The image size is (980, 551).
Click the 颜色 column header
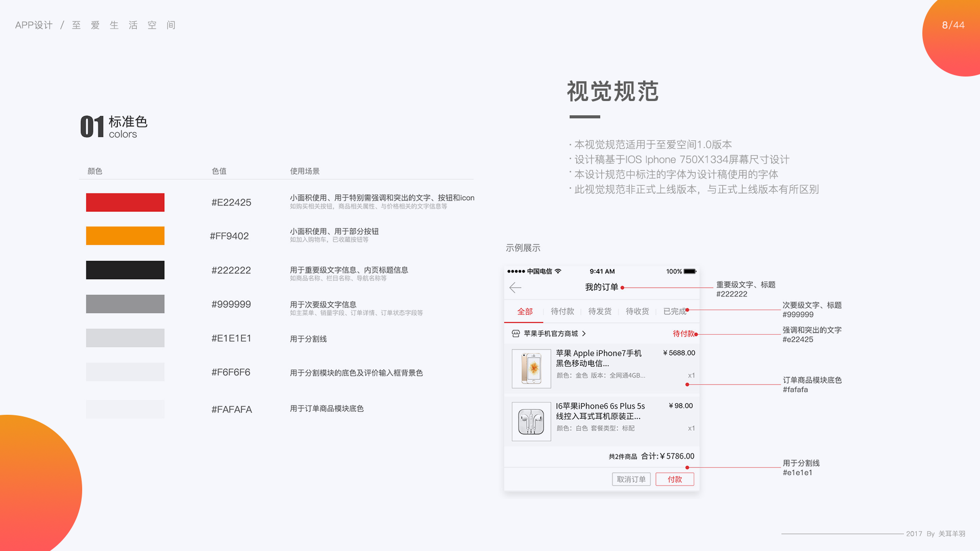[x=95, y=171]
